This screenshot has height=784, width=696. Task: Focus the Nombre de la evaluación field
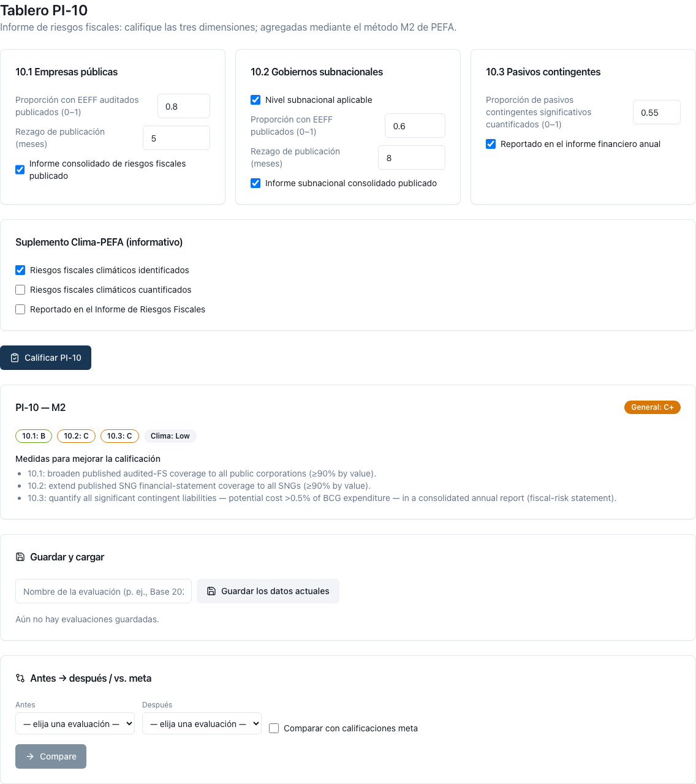(x=104, y=591)
